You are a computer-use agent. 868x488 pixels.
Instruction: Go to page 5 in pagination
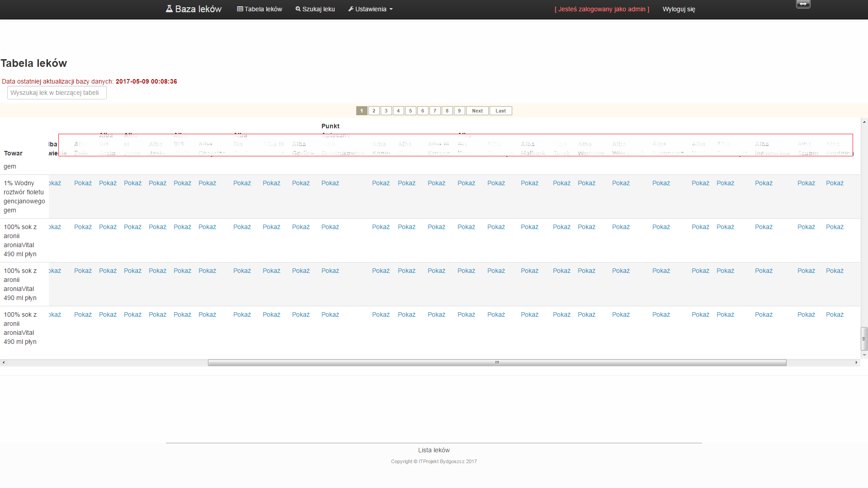click(x=410, y=111)
